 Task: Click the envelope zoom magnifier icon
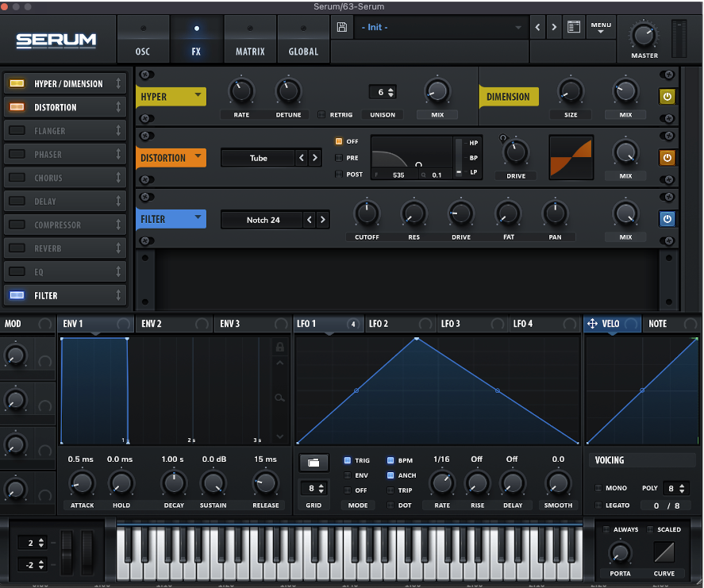[279, 398]
